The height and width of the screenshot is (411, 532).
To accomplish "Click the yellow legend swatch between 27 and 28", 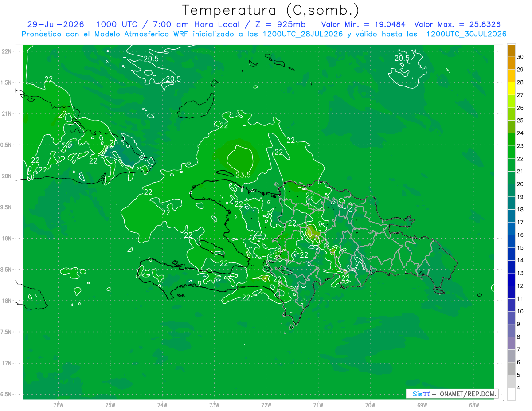I will (x=511, y=89).
